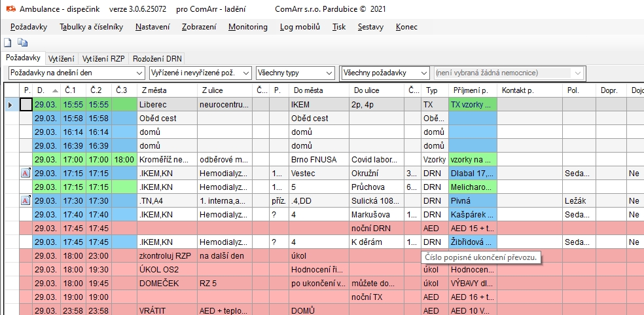Select the green 'TX vzorky' cell in first row
This screenshot has height=315, width=644.
[x=472, y=104]
